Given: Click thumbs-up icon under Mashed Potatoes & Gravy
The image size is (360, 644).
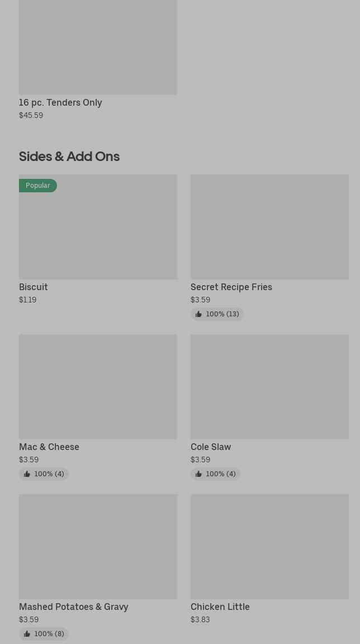Looking at the screenshot, I should 27,634.
